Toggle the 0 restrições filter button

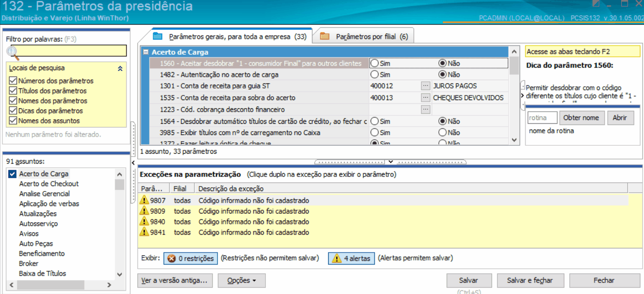[190, 258]
